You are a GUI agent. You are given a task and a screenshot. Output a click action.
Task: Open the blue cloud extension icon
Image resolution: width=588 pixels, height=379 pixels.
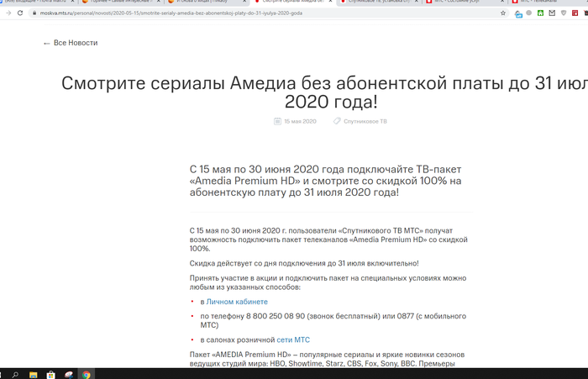coord(518,14)
